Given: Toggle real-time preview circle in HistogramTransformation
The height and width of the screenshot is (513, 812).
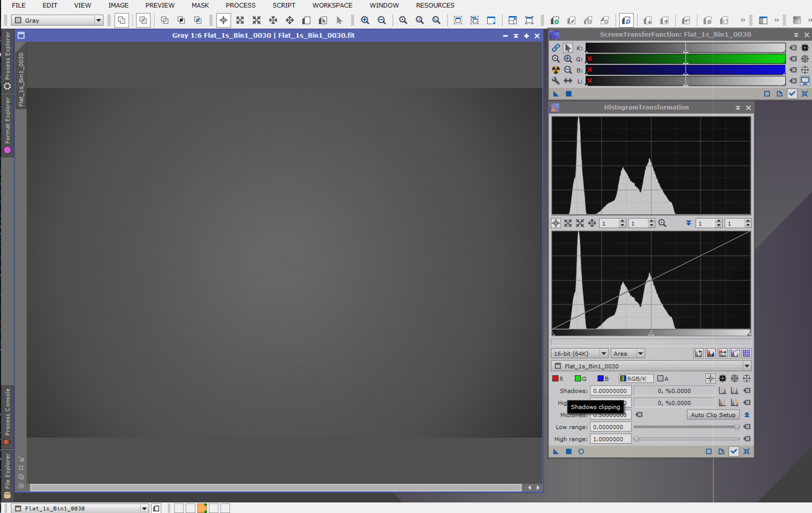Looking at the screenshot, I should point(581,451).
